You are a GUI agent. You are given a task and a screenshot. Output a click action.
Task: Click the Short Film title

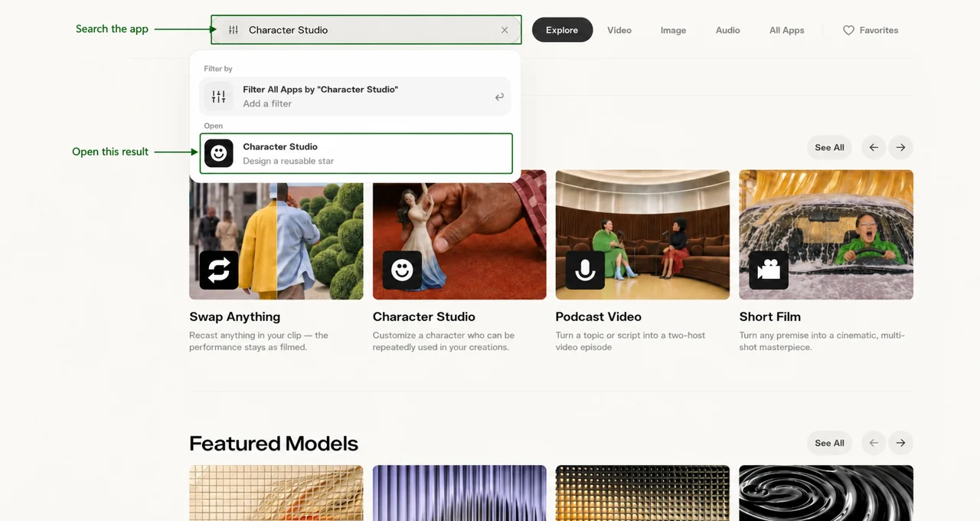pyautogui.click(x=770, y=316)
